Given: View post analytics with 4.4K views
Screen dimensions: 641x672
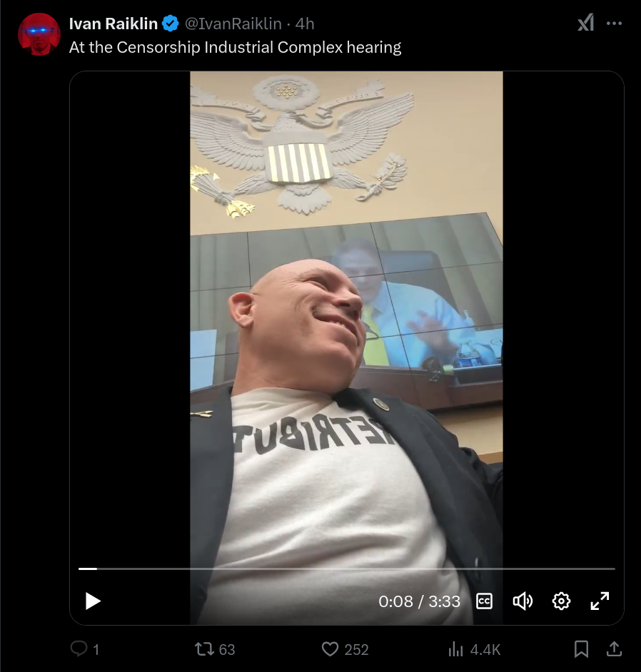Looking at the screenshot, I should coord(474,649).
